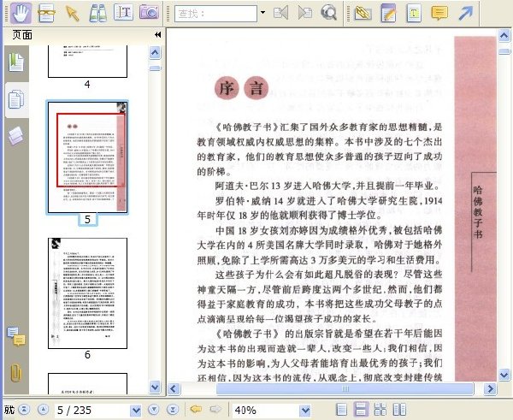The height and width of the screenshot is (420, 513).
Task: Collapse the 页面 side panel
Action: pyautogui.click(x=157, y=35)
